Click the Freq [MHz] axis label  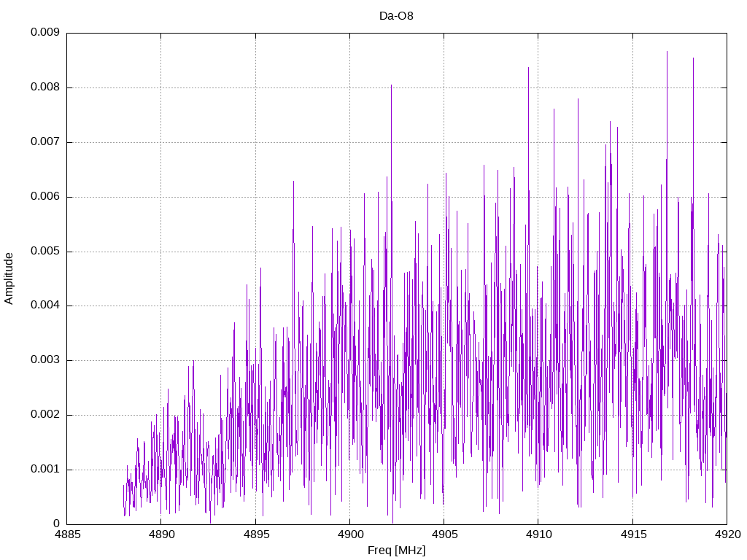click(x=396, y=551)
